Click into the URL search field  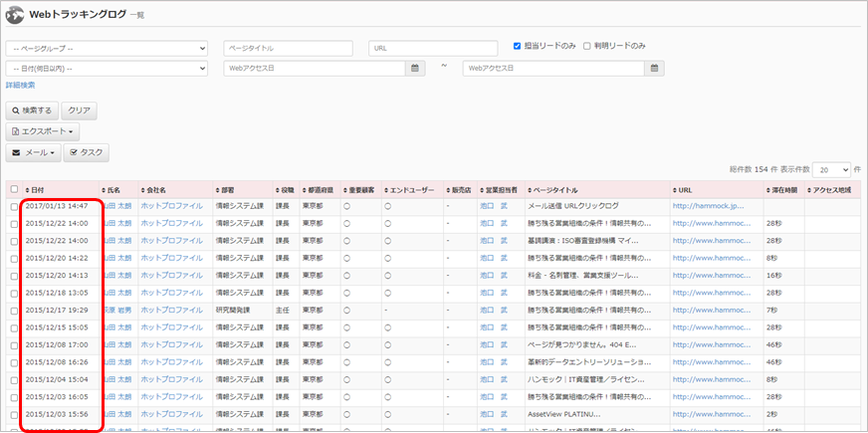tap(432, 48)
